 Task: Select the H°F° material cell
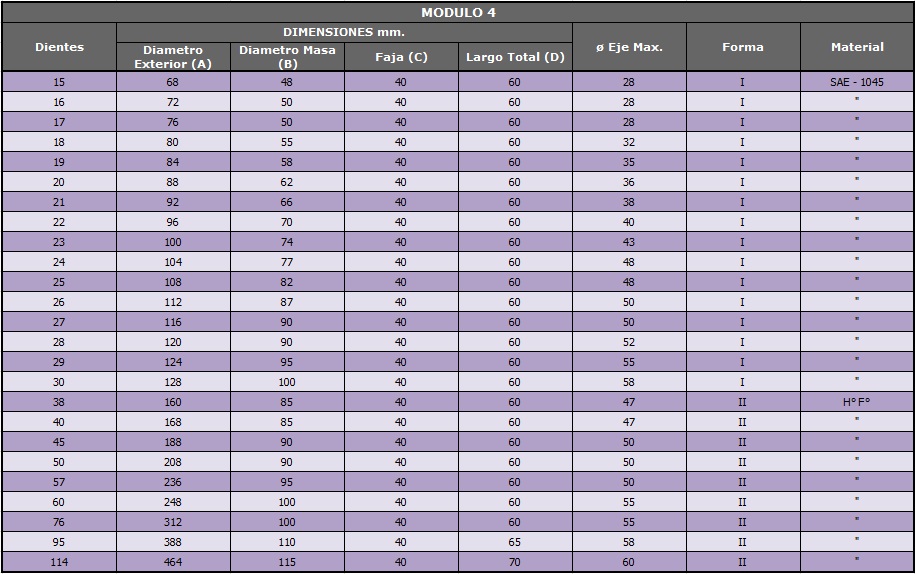857,402
